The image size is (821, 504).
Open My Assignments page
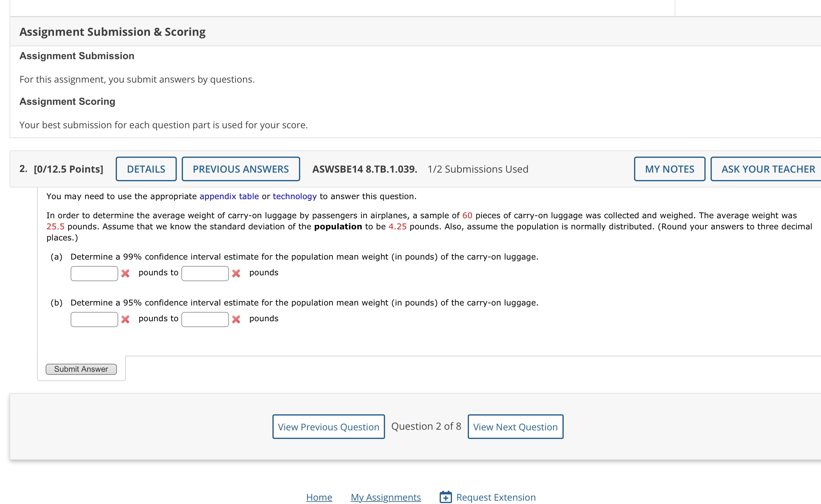pyautogui.click(x=385, y=497)
